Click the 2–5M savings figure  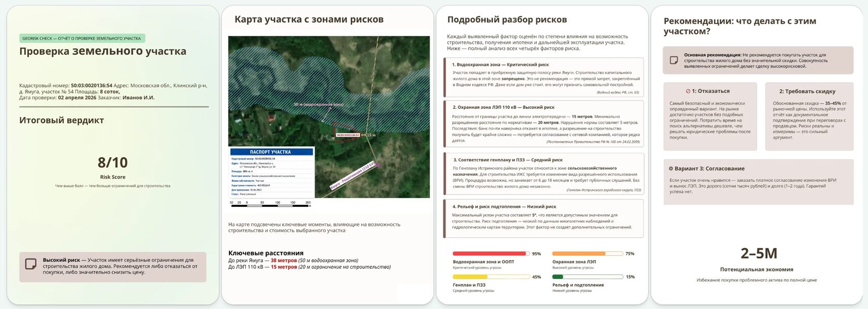click(758, 253)
